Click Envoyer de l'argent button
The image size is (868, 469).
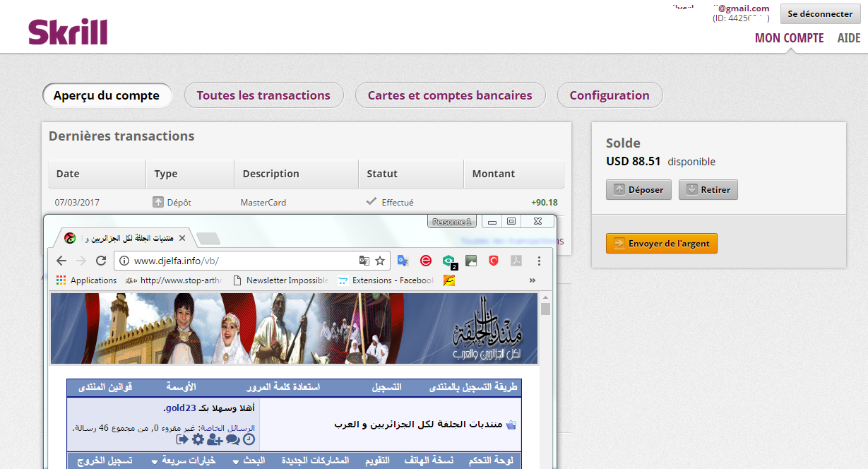[662, 244]
